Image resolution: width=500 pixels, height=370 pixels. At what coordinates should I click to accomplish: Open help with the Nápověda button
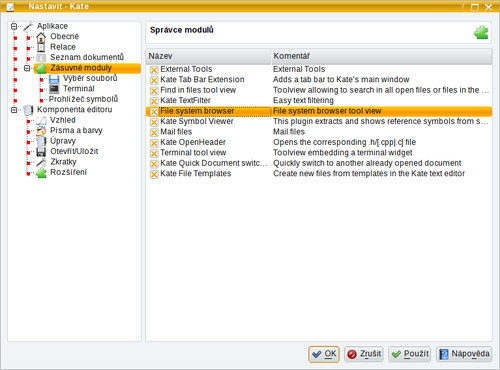(464, 354)
